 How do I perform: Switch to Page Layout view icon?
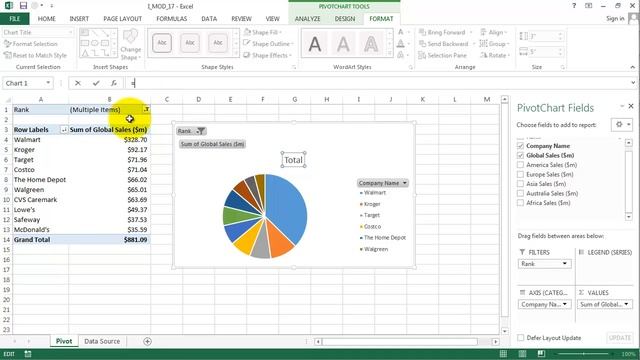pos(522,354)
